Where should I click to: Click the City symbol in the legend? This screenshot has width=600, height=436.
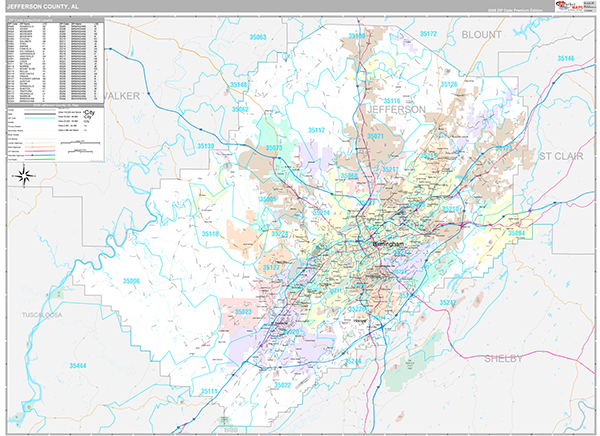(x=91, y=113)
